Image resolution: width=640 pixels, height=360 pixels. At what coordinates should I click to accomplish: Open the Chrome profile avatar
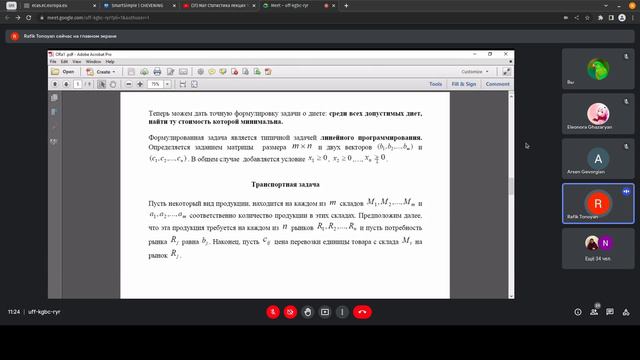622,18
